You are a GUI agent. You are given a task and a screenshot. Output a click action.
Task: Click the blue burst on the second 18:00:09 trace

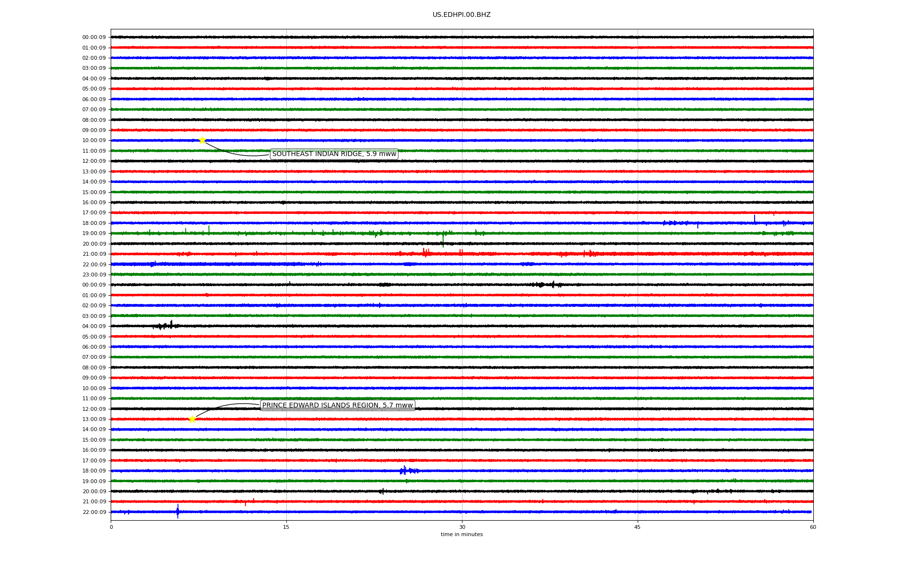point(406,471)
